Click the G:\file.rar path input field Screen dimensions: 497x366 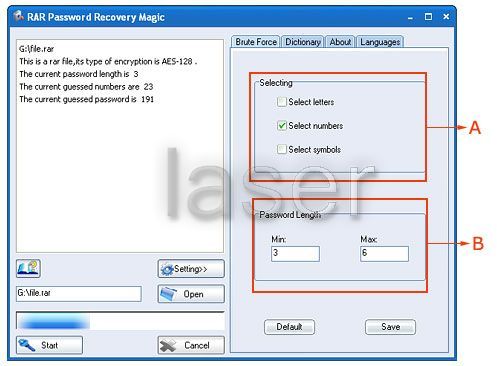(79, 294)
